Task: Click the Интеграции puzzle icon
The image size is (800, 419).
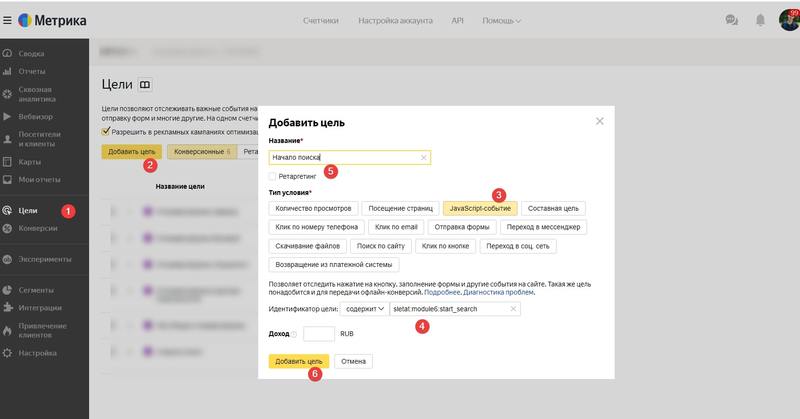Action: tap(7, 307)
